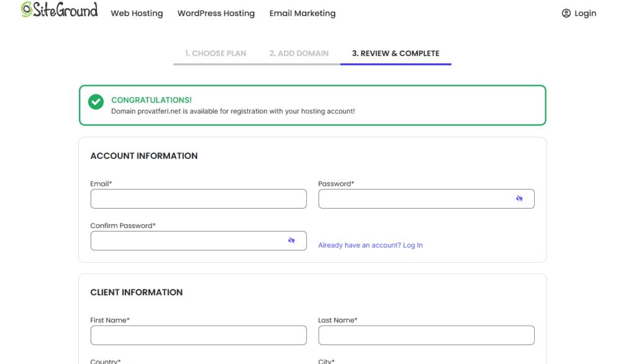Screen dimensions: 636x364
Task: Show password via the Password eye icon
Action: pyautogui.click(x=519, y=198)
